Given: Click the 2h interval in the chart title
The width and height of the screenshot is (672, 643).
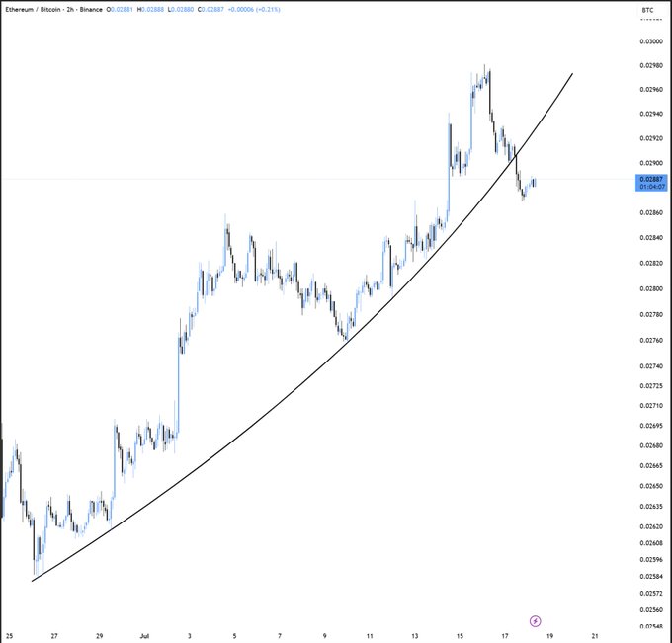Looking at the screenshot, I should (70, 9).
